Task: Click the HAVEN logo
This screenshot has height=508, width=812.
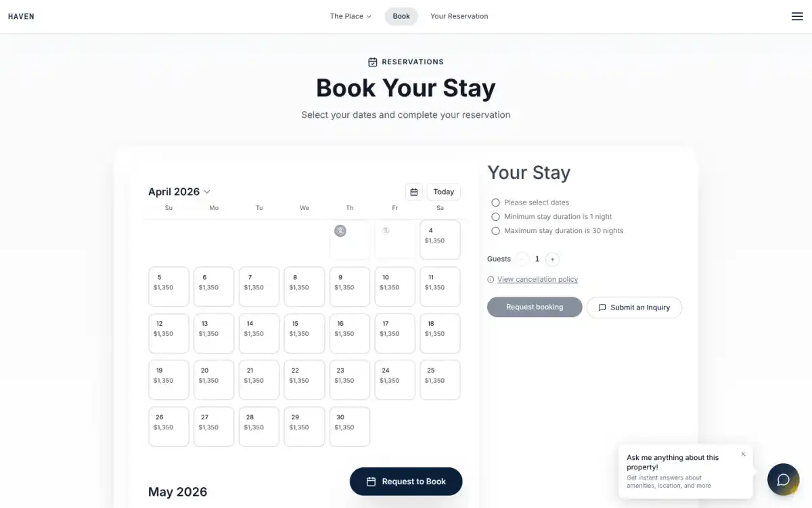Action: tap(21, 16)
